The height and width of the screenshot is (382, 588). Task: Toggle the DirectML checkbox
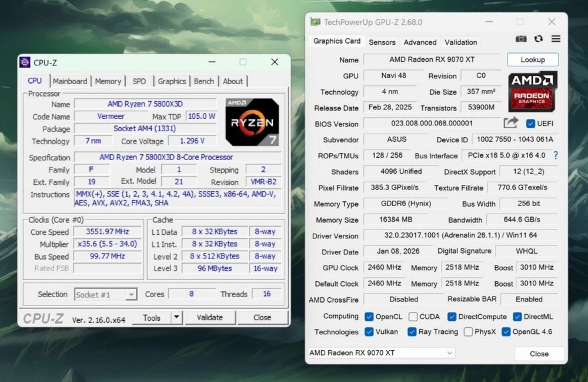tap(517, 317)
